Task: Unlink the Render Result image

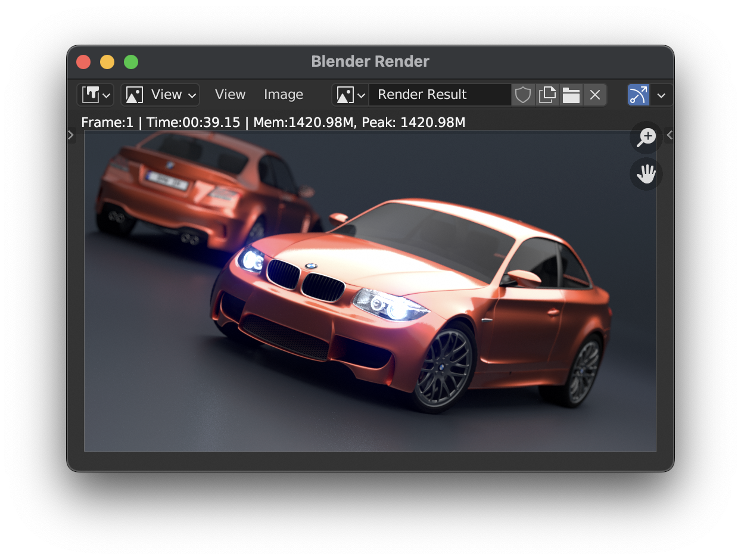Action: (594, 95)
